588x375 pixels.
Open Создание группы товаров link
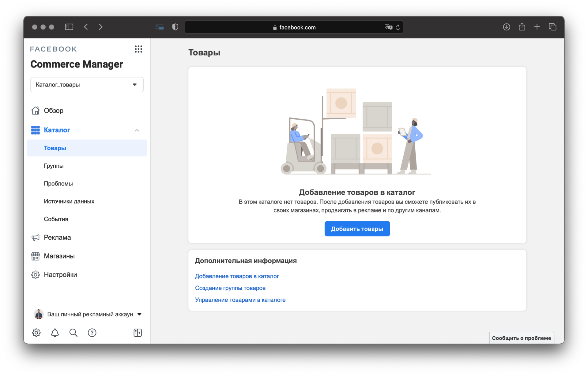pos(230,288)
